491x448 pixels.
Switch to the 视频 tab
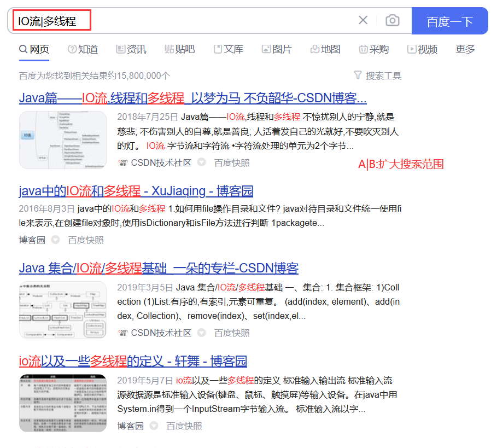(x=423, y=49)
